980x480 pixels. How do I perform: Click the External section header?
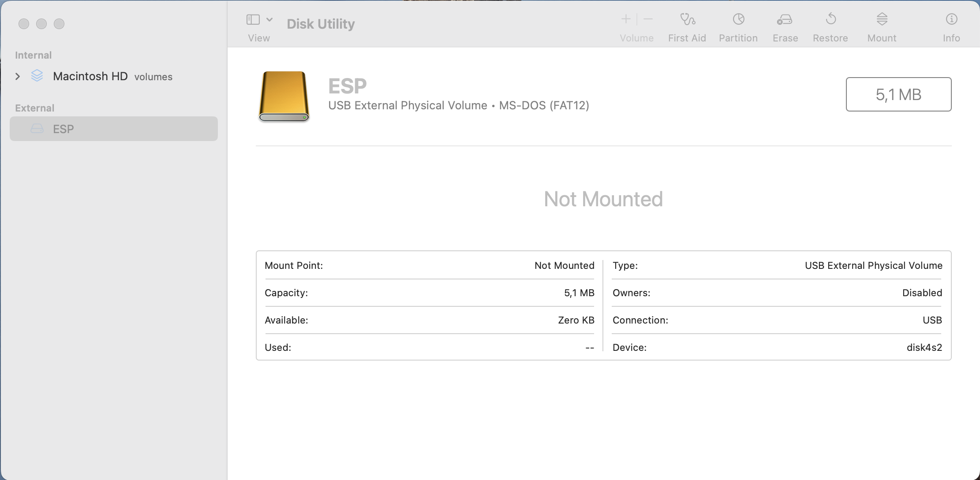(34, 108)
